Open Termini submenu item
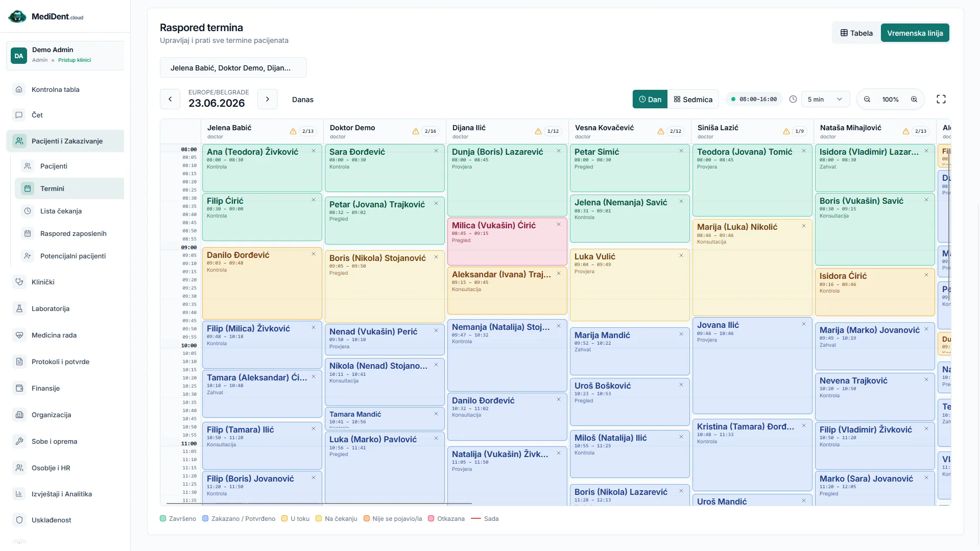Image resolution: width=980 pixels, height=551 pixels. (69, 188)
